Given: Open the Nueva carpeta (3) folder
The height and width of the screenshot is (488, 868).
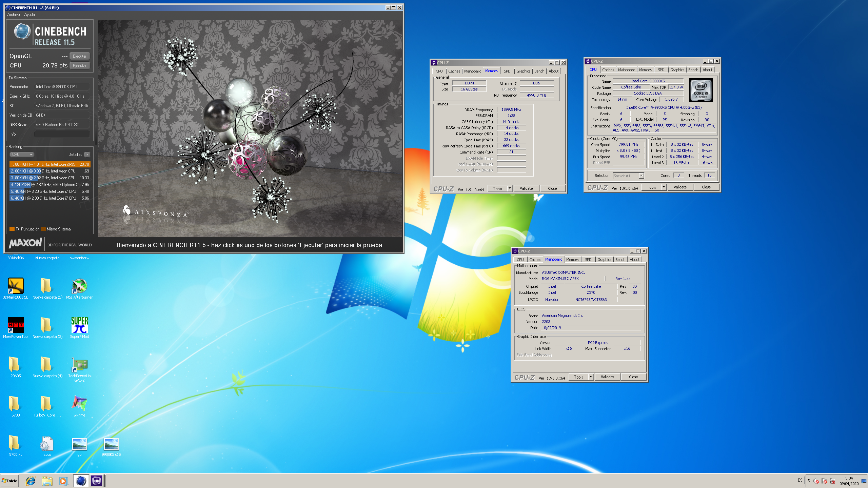Looking at the screenshot, I should 47,327.
